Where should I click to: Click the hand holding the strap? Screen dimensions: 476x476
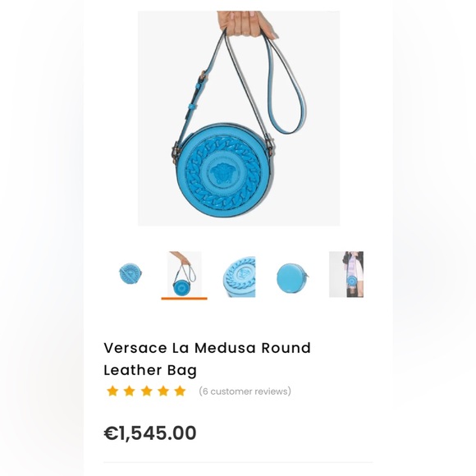pos(247,25)
